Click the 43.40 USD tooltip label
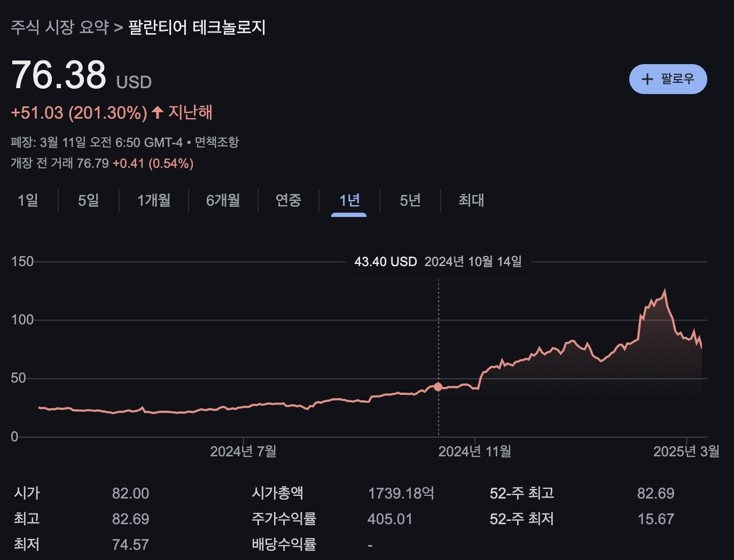 pyautogui.click(x=386, y=261)
